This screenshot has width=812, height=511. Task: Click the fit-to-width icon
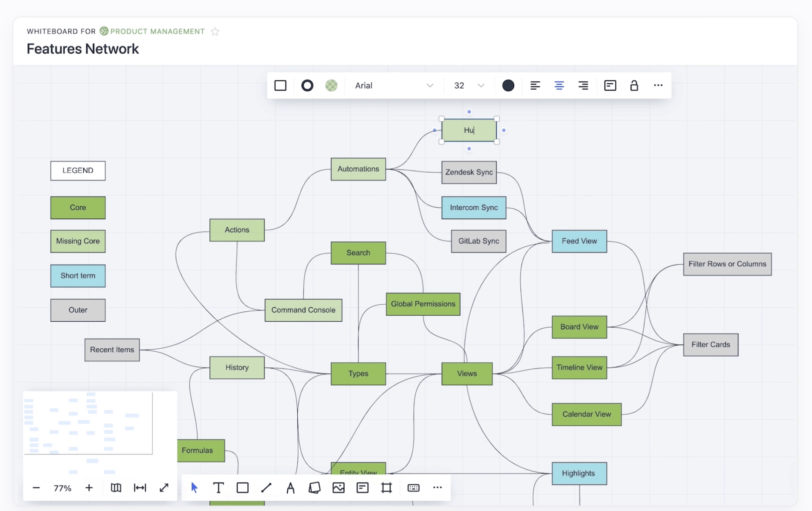[x=140, y=488]
